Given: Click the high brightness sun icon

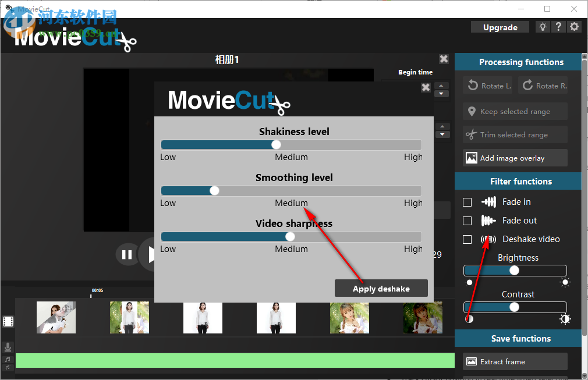Looking at the screenshot, I should [x=565, y=282].
